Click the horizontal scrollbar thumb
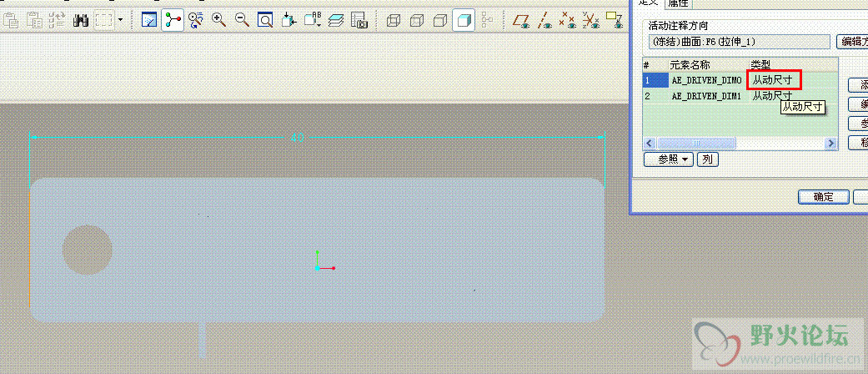The image size is (868, 374). point(696,143)
